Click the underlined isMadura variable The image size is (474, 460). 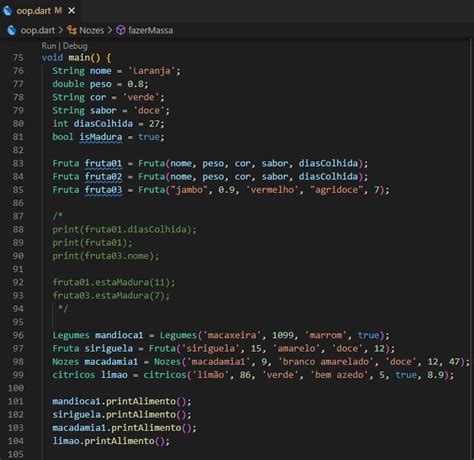click(x=101, y=137)
